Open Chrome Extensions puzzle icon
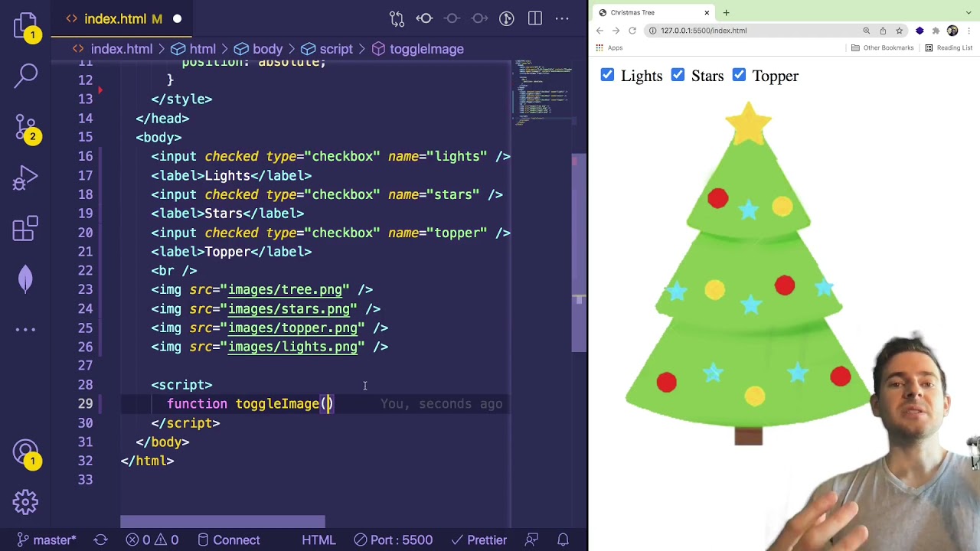The height and width of the screenshot is (551, 980). coord(936,31)
